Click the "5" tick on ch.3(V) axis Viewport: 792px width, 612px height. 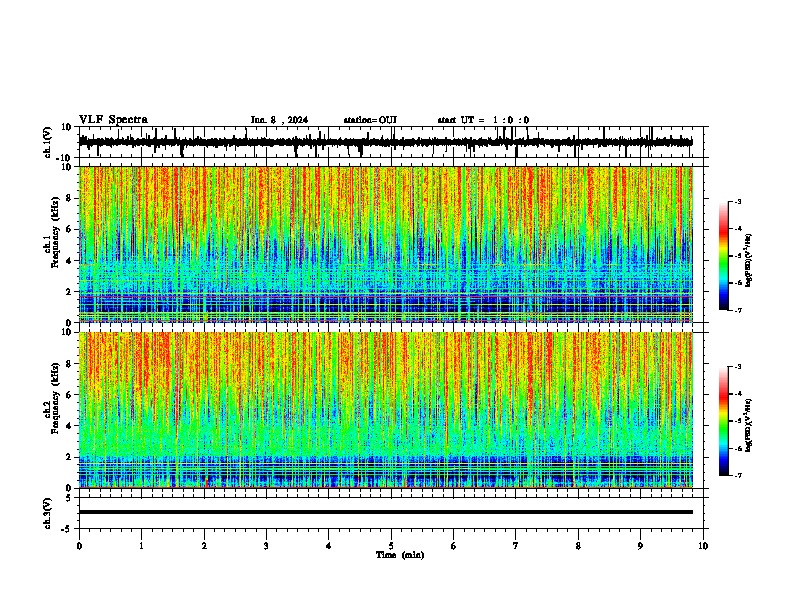tap(69, 498)
